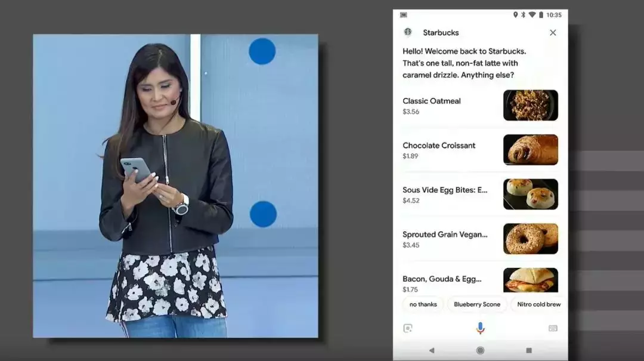Select the Sous Vide Egg Bites item

tap(480, 195)
